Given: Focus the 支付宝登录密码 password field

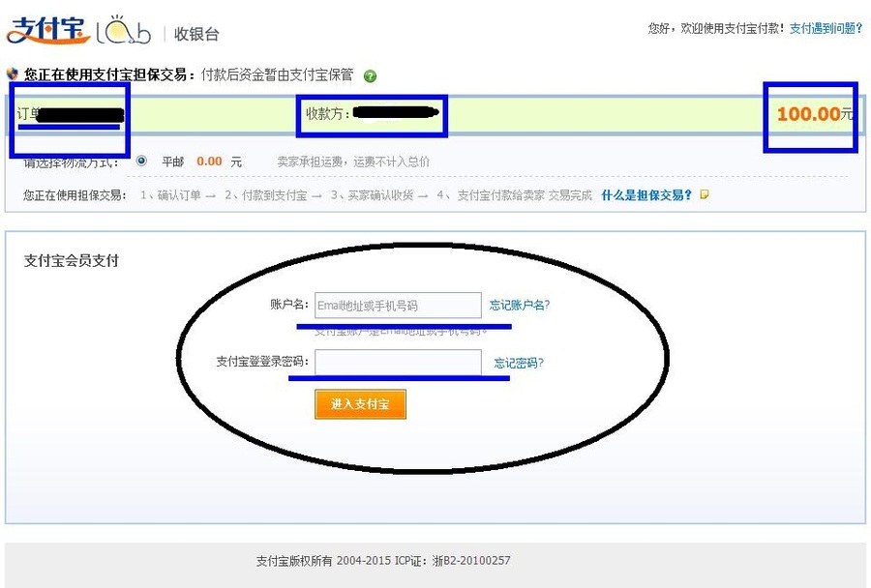Looking at the screenshot, I should coord(398,362).
